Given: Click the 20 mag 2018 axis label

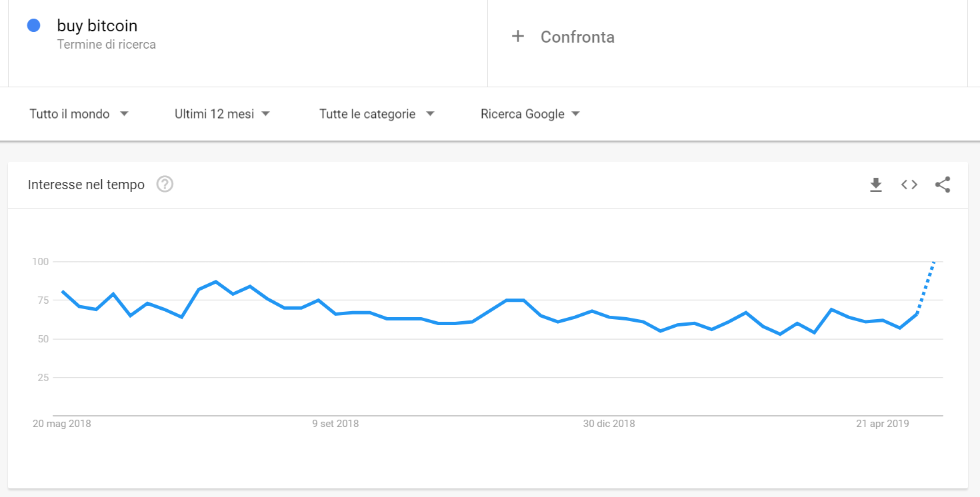Looking at the screenshot, I should tap(62, 424).
